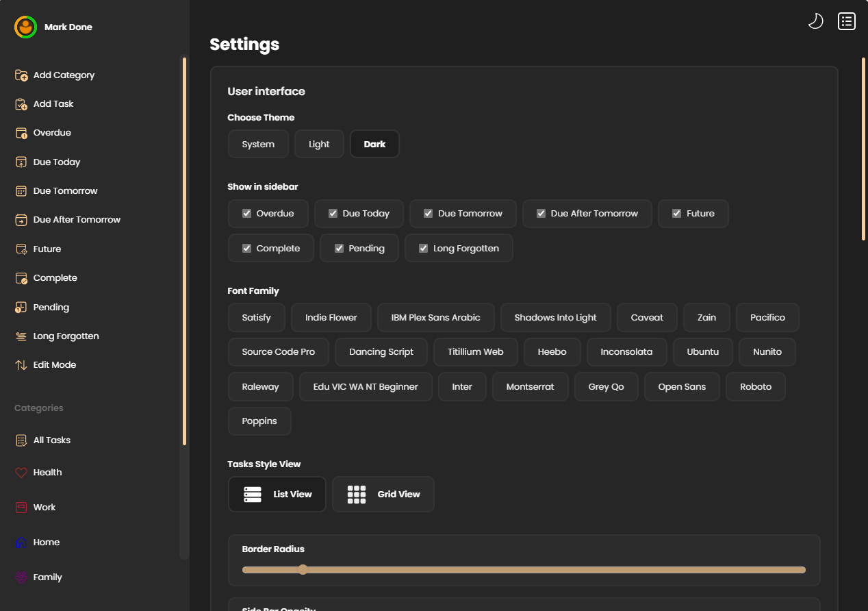
Task: Click the Due Today sidebar icon
Action: point(21,162)
